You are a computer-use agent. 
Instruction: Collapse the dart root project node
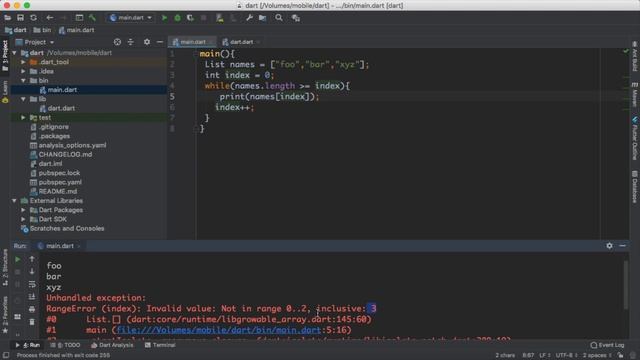[14, 53]
